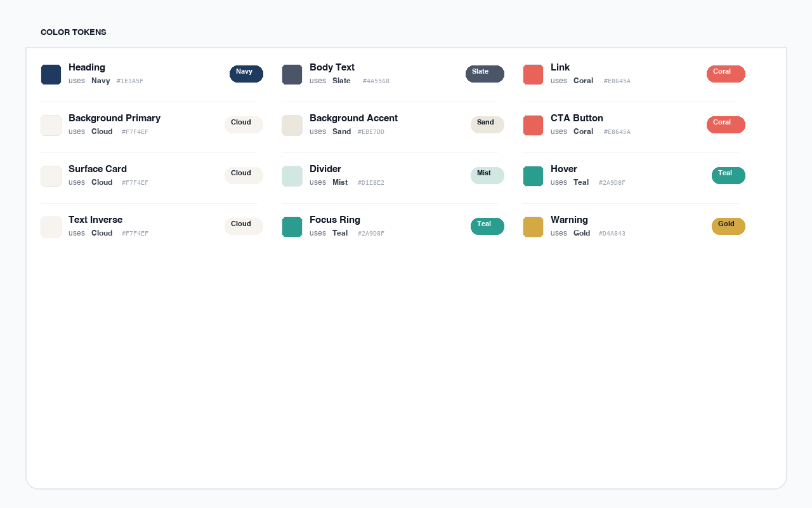The height and width of the screenshot is (508, 812).
Task: Click the Gold pill next to Warning
Action: pos(728,226)
